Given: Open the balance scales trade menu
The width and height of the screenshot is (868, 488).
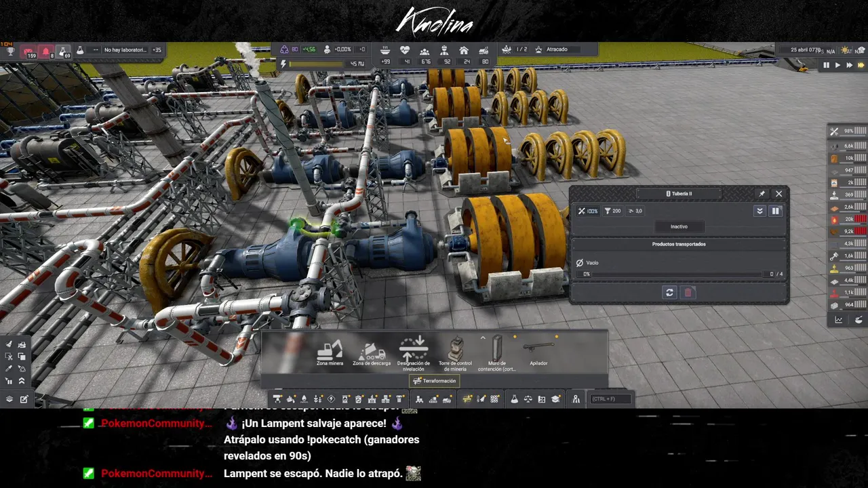Looking at the screenshot, I should [528, 399].
